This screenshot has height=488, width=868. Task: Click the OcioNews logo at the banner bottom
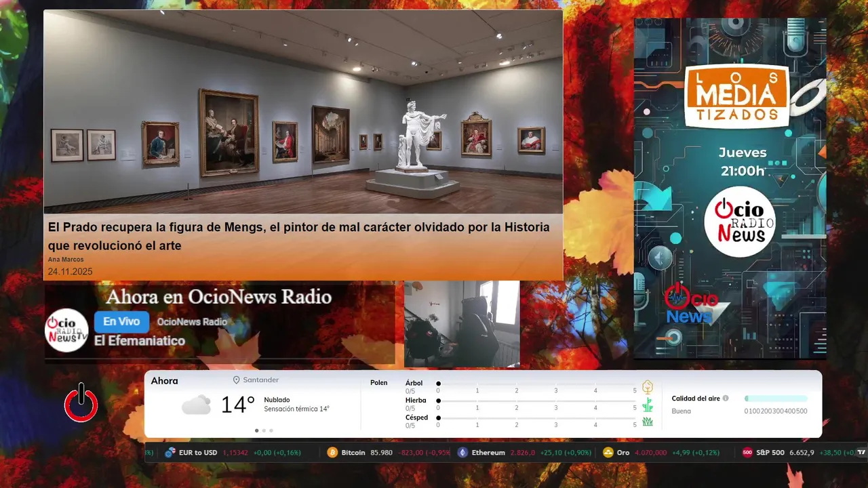(692, 304)
